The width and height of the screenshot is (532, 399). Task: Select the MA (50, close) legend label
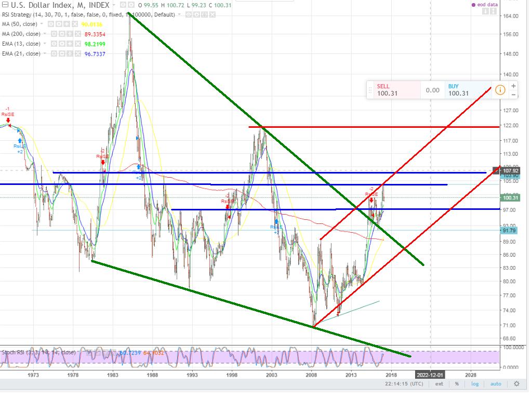[x=19, y=24]
